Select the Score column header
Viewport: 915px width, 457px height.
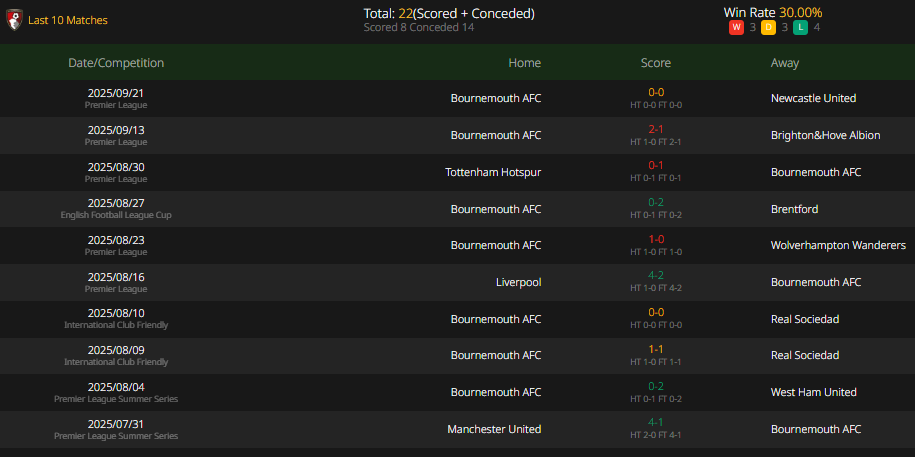click(x=656, y=62)
